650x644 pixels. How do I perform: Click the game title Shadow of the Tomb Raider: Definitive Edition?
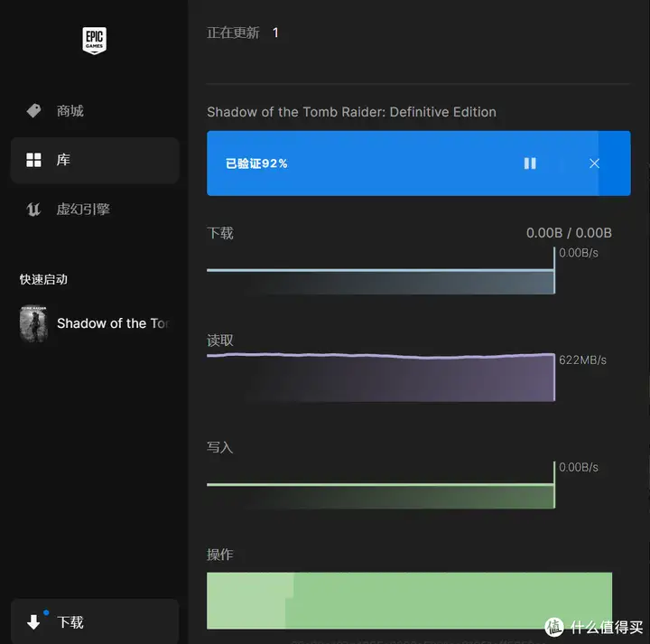tap(351, 112)
